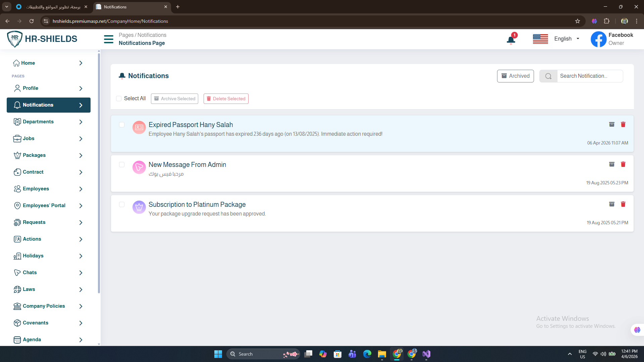Open the English language dropdown
644x362 pixels.
pyautogui.click(x=567, y=39)
